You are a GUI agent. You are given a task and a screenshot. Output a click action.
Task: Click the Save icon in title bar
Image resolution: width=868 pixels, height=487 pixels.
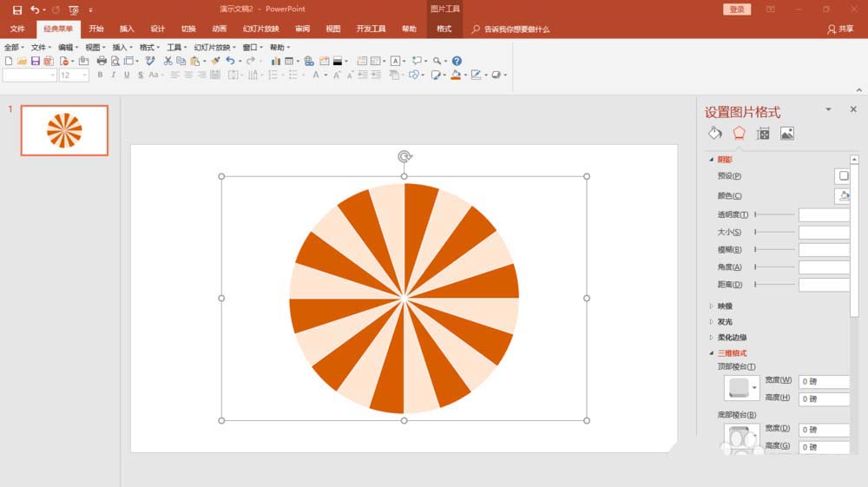16,10
